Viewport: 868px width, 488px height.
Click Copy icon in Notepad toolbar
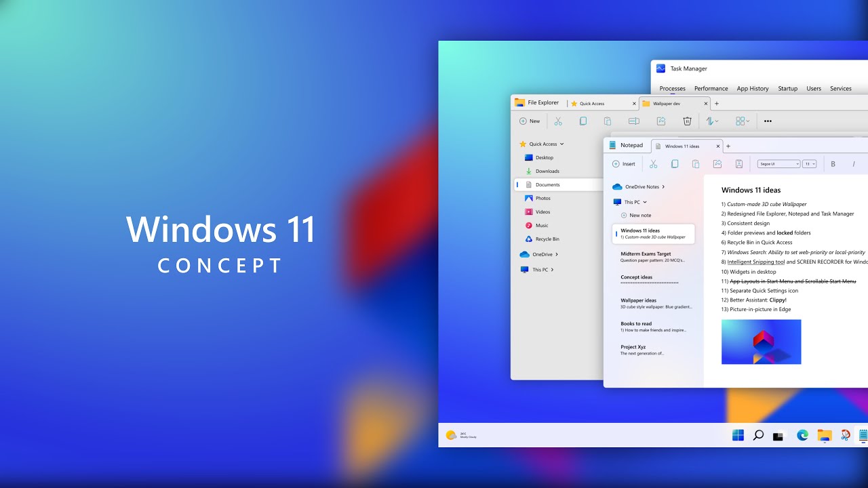tap(675, 164)
